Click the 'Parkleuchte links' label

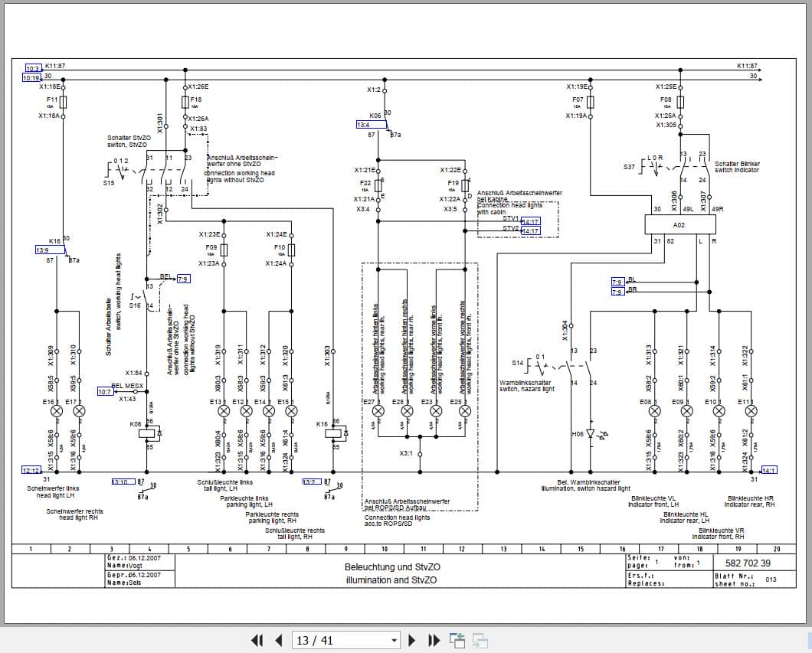tap(244, 498)
